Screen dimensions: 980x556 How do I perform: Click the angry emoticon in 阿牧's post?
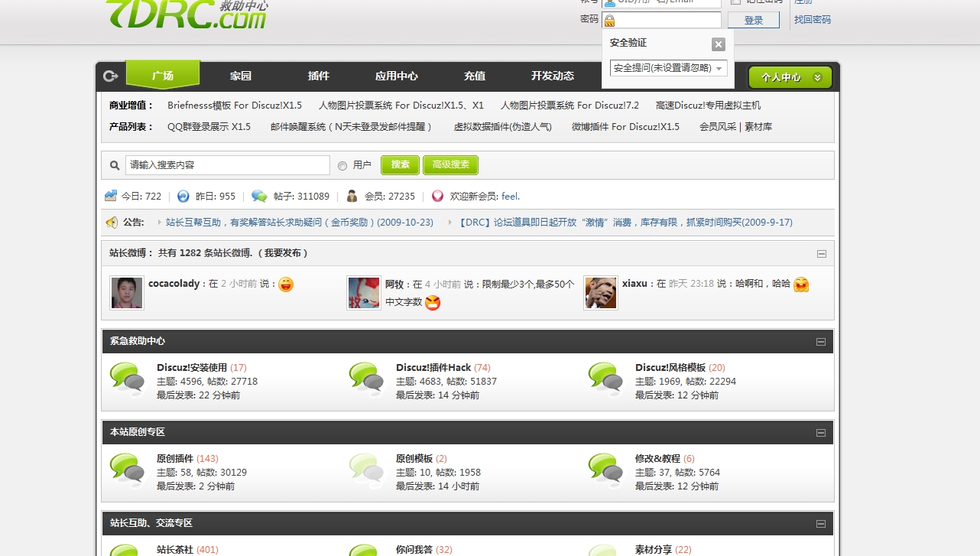point(433,303)
